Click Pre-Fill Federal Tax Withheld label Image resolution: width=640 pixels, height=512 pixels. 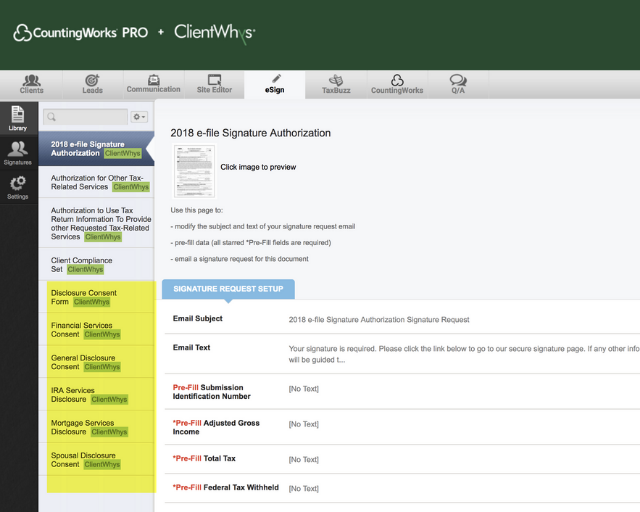(226, 488)
